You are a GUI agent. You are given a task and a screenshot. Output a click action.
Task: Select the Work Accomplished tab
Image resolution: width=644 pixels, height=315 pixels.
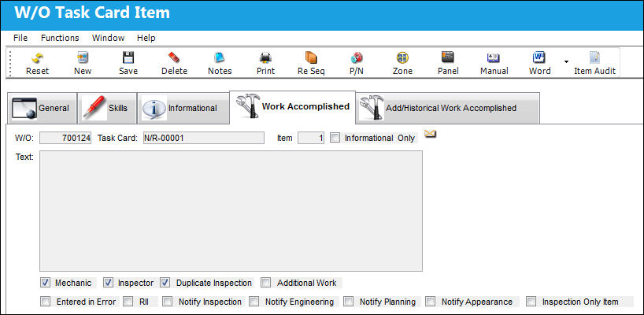(292, 107)
